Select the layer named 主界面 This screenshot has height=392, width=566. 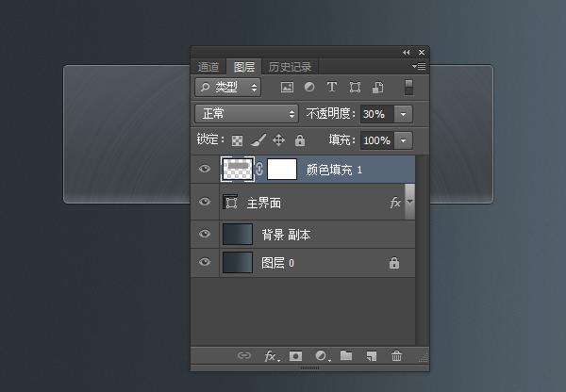303,202
